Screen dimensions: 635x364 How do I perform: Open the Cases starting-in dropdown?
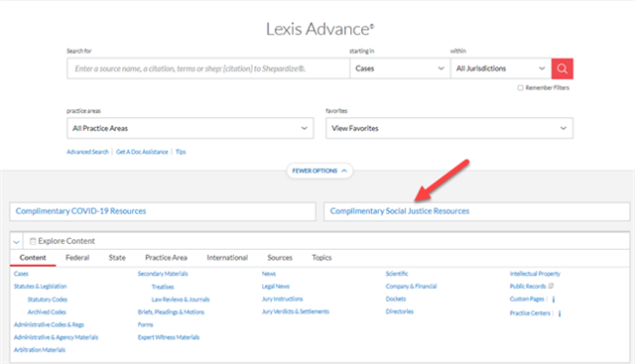[400, 68]
